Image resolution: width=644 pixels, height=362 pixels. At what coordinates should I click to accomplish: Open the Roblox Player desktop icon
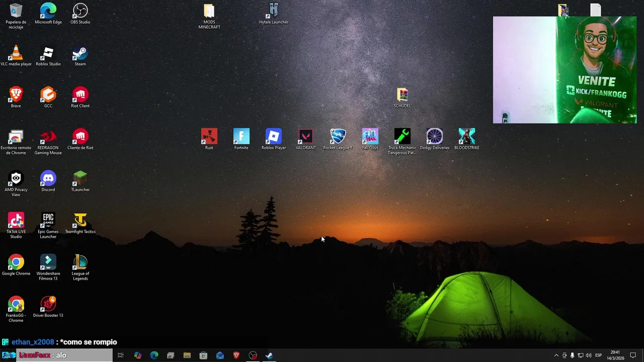pyautogui.click(x=274, y=139)
